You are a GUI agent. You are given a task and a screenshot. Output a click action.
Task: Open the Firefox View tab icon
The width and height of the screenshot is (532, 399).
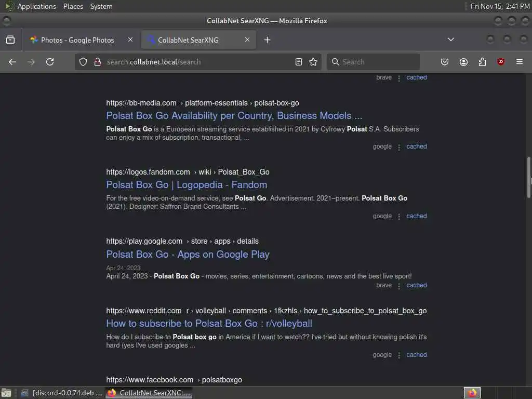[x=10, y=39]
